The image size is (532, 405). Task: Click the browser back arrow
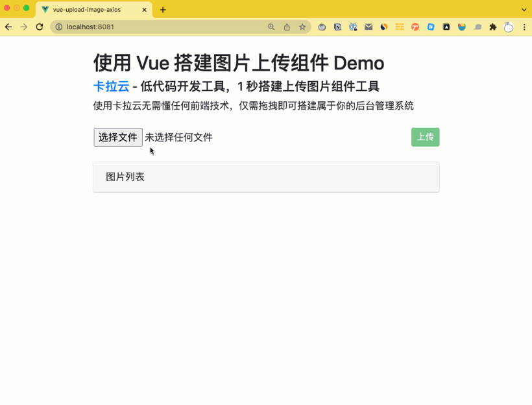click(8, 27)
